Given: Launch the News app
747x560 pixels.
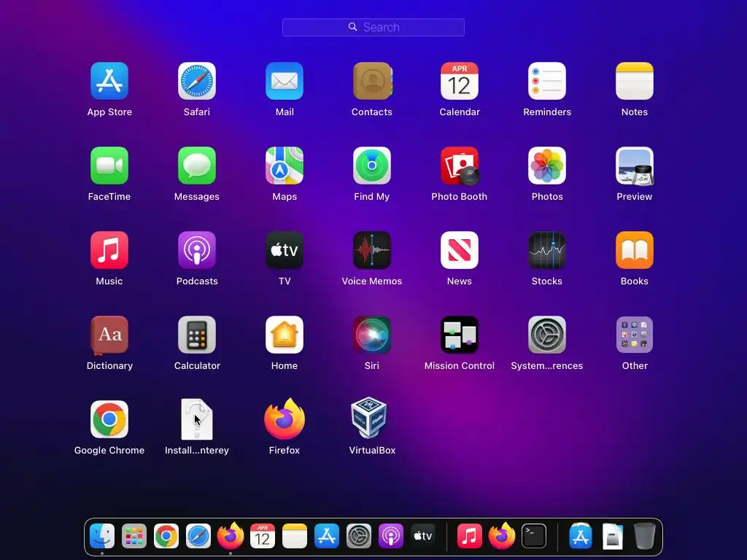Looking at the screenshot, I should coord(460,251).
